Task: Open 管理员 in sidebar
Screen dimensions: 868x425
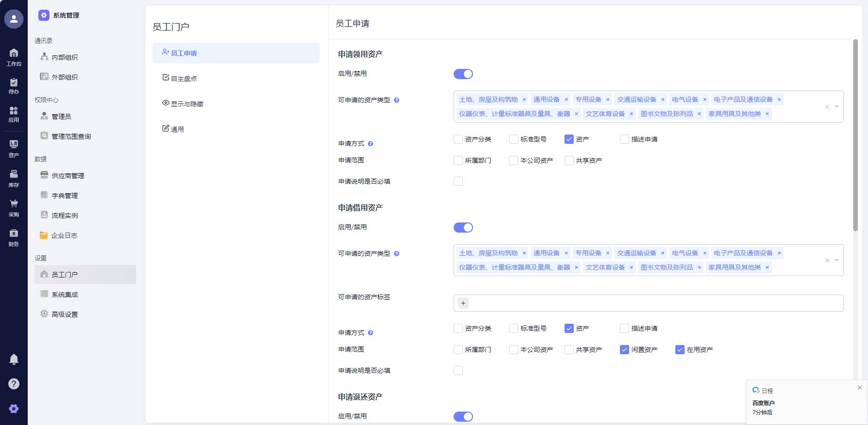Action: tap(85, 117)
